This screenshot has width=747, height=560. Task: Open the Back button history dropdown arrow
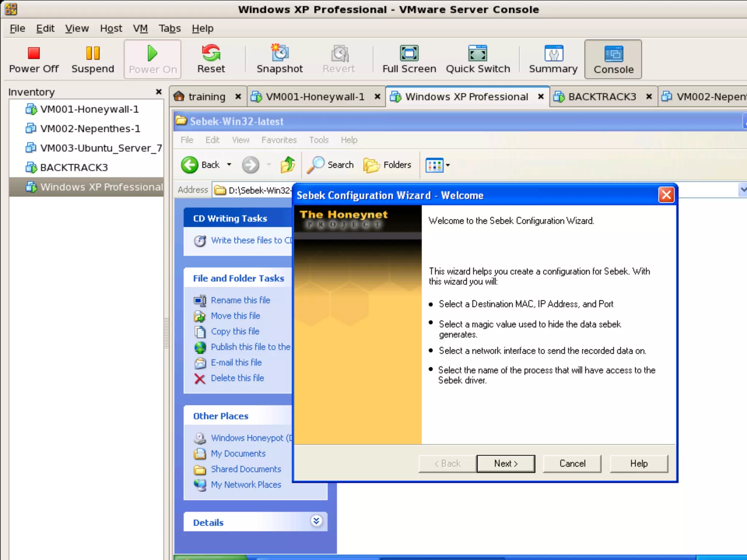229,165
